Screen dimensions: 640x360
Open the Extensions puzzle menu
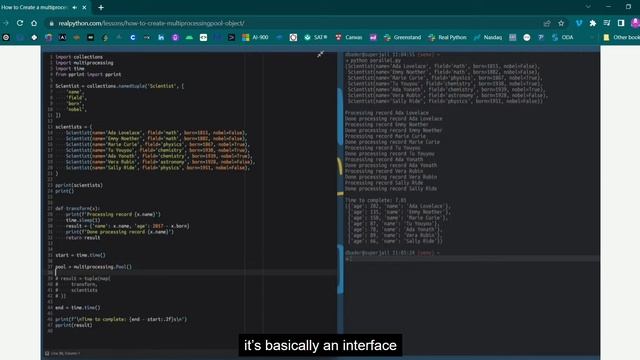(593, 23)
